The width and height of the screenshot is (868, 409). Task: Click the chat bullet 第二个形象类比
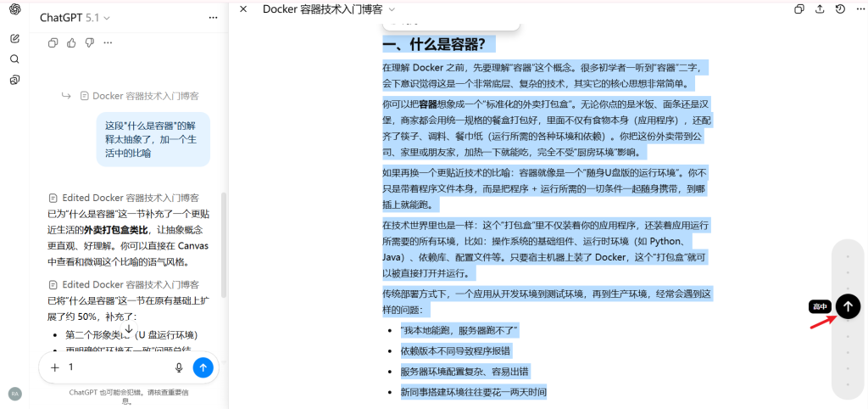131,334
